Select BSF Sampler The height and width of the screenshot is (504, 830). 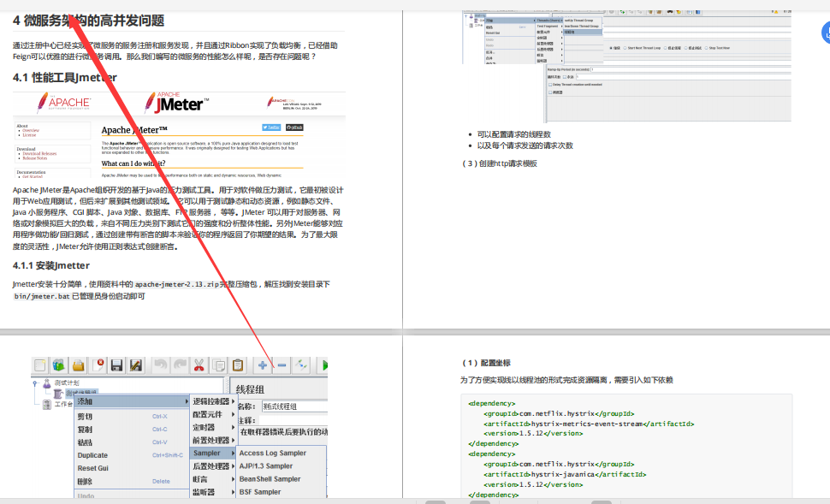281,492
